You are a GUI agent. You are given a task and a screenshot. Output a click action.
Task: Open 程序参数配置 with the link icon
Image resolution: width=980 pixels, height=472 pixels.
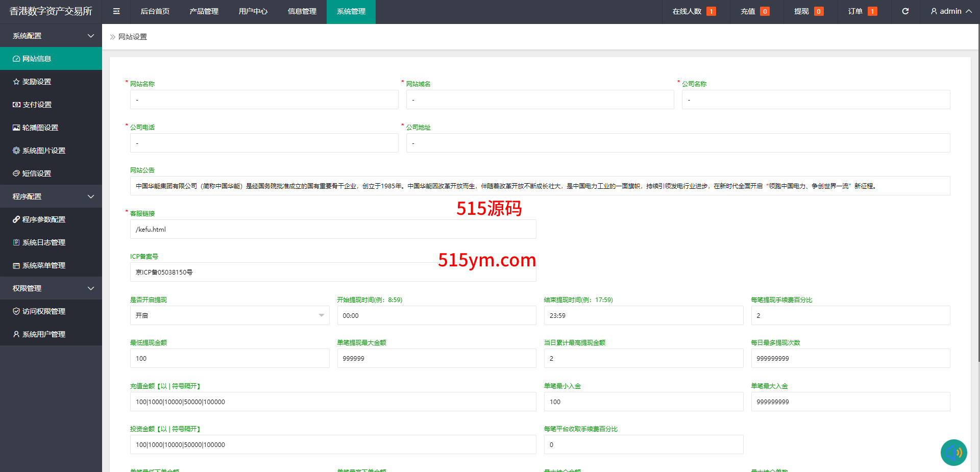coord(43,219)
